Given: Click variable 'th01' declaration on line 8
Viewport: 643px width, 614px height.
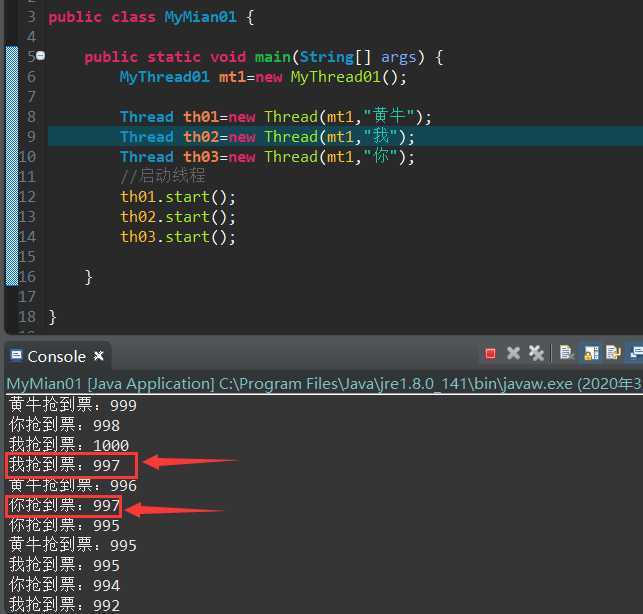Looking at the screenshot, I should [201, 117].
